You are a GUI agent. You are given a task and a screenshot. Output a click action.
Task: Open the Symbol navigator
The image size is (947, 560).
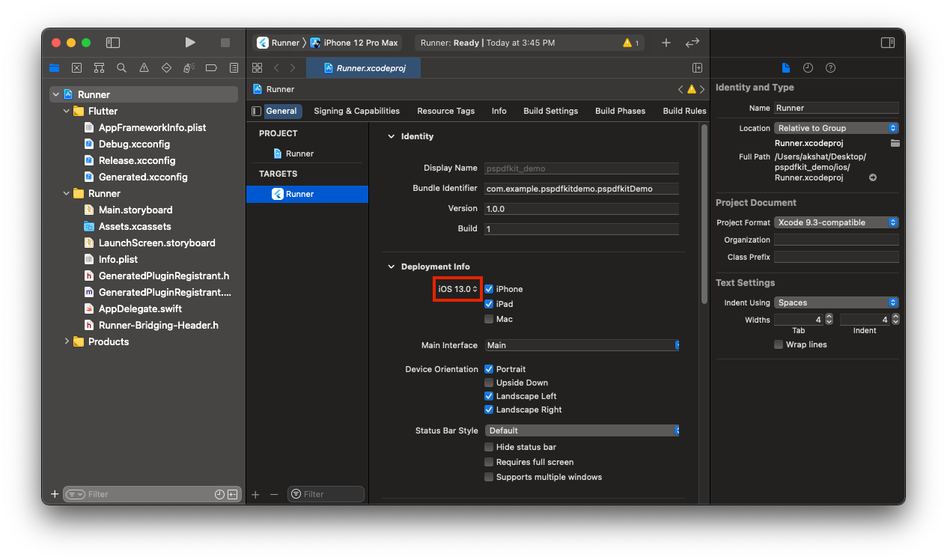click(99, 68)
